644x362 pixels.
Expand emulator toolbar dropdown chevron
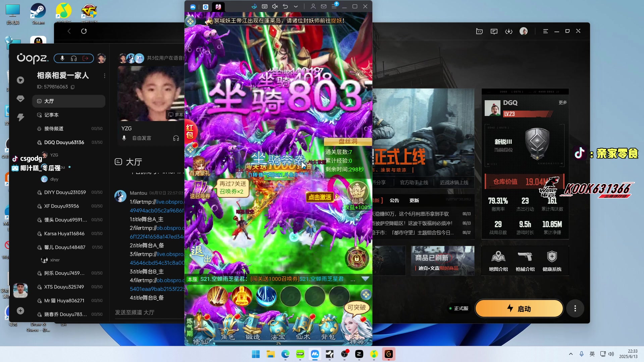[296, 6]
